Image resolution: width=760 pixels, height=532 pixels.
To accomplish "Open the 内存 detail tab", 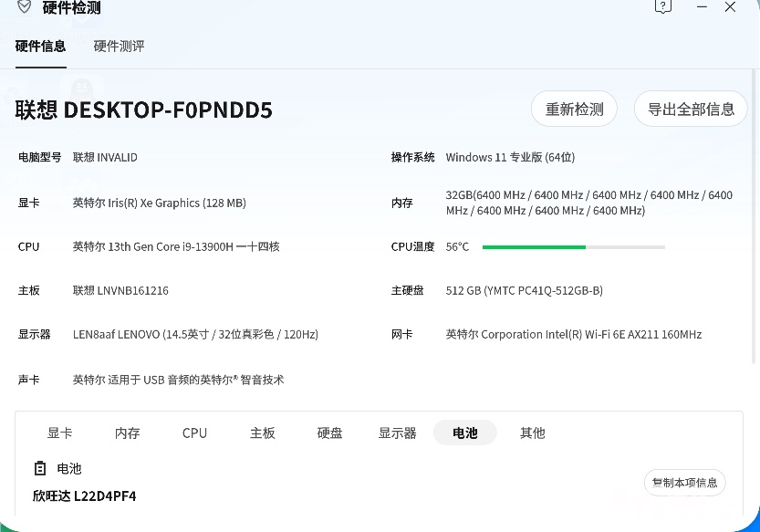I will click(128, 433).
